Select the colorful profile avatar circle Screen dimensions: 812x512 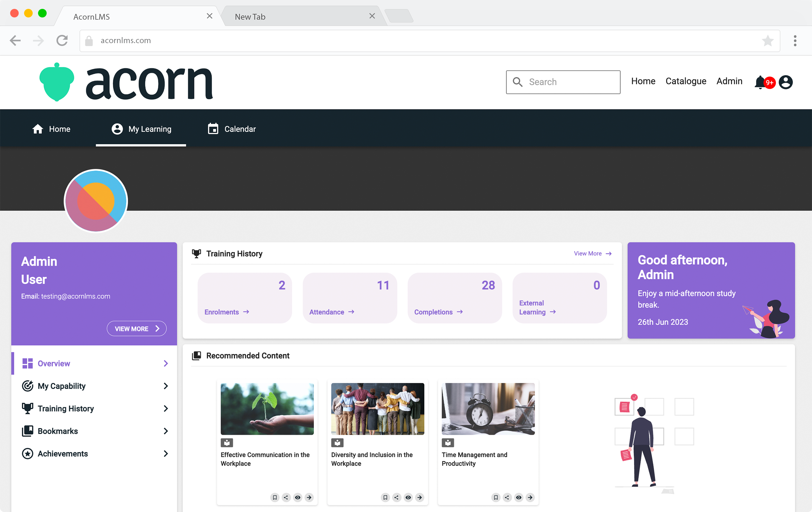[95, 201]
